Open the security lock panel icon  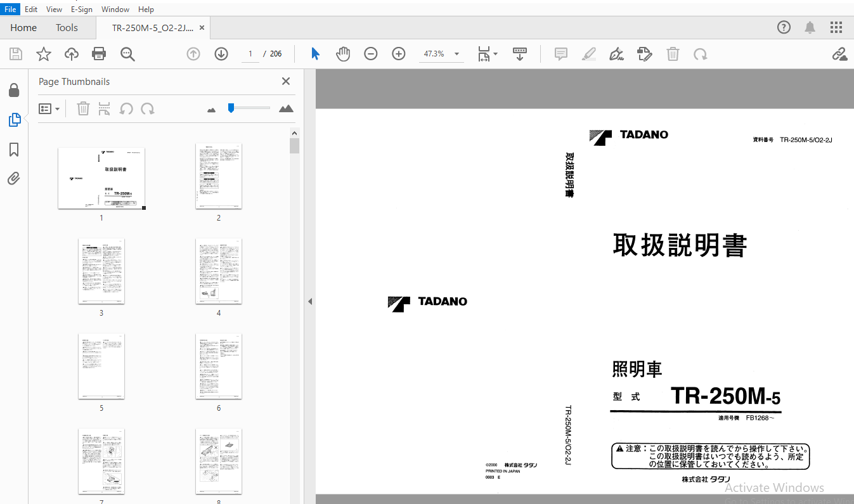[14, 91]
